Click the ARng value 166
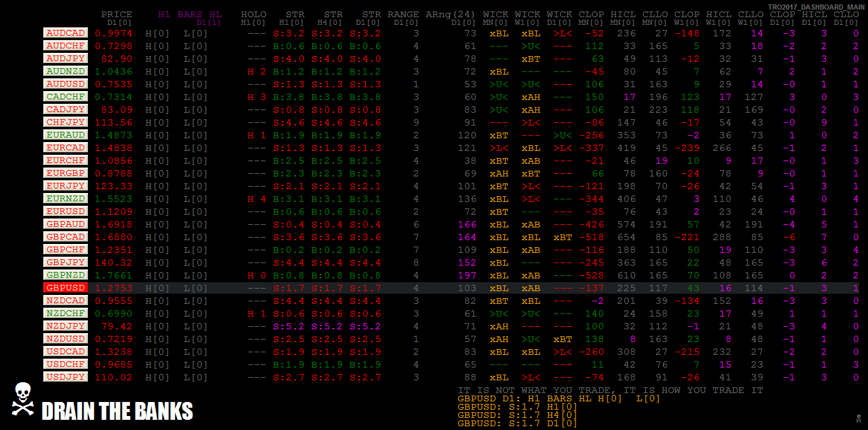The width and height of the screenshot is (868, 430). pos(467,224)
